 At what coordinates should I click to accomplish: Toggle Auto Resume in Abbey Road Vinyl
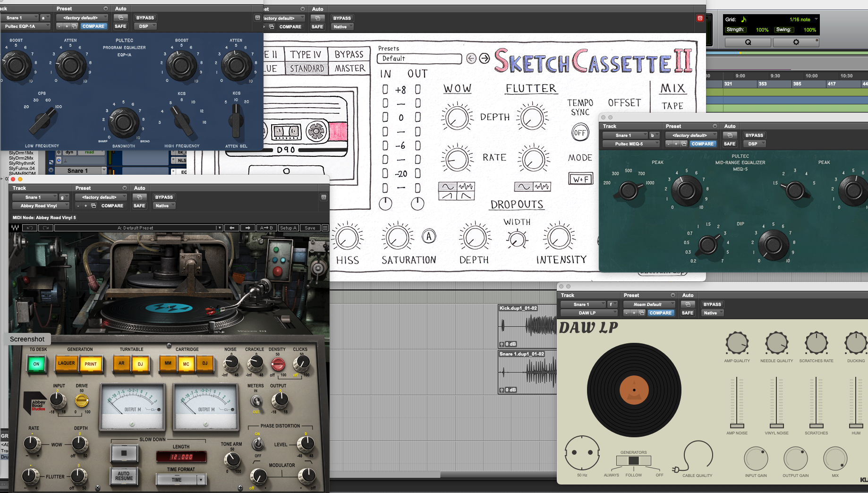124,476
